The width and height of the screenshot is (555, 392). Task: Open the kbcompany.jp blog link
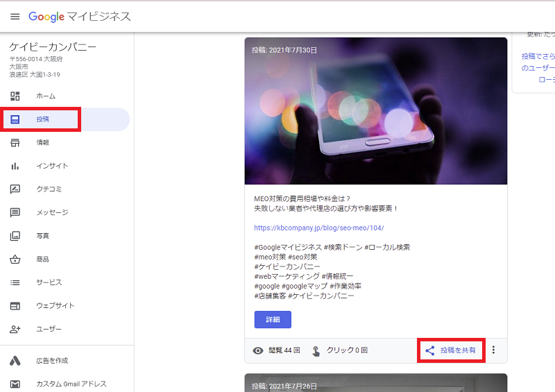coord(319,228)
